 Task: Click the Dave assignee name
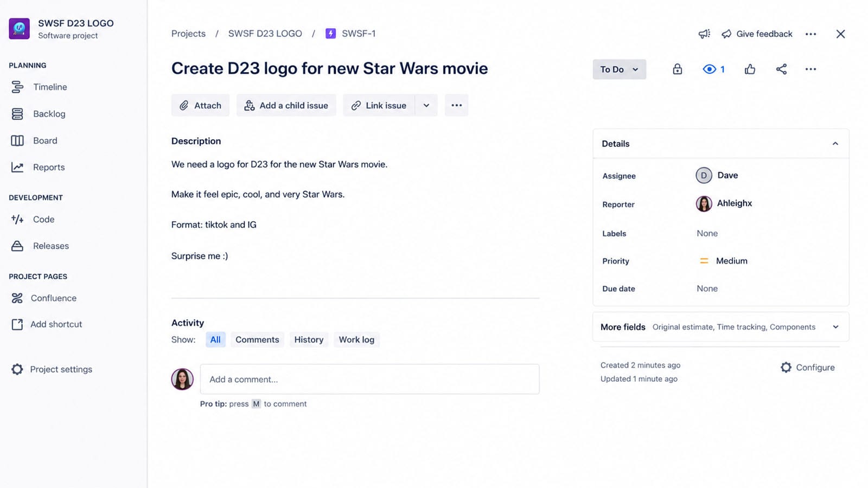[727, 176]
